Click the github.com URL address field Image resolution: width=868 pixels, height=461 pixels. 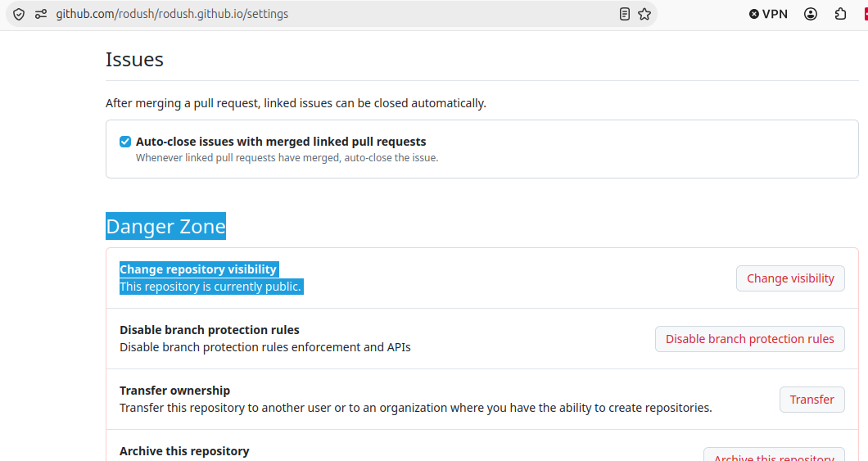332,15
